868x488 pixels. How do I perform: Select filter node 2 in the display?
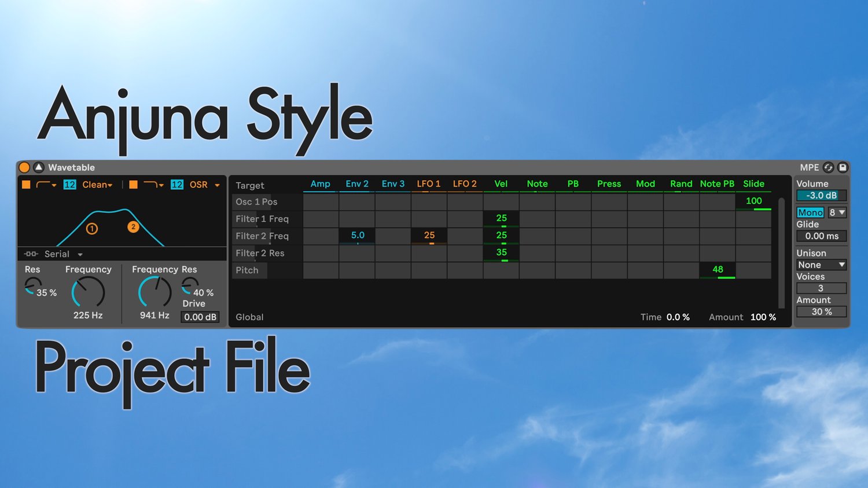pos(133,227)
